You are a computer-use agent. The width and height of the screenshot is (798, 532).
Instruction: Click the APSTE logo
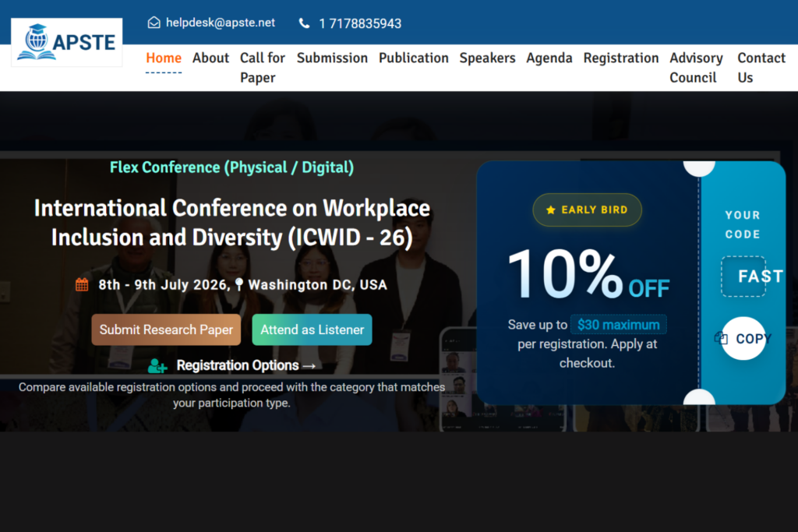click(x=67, y=42)
